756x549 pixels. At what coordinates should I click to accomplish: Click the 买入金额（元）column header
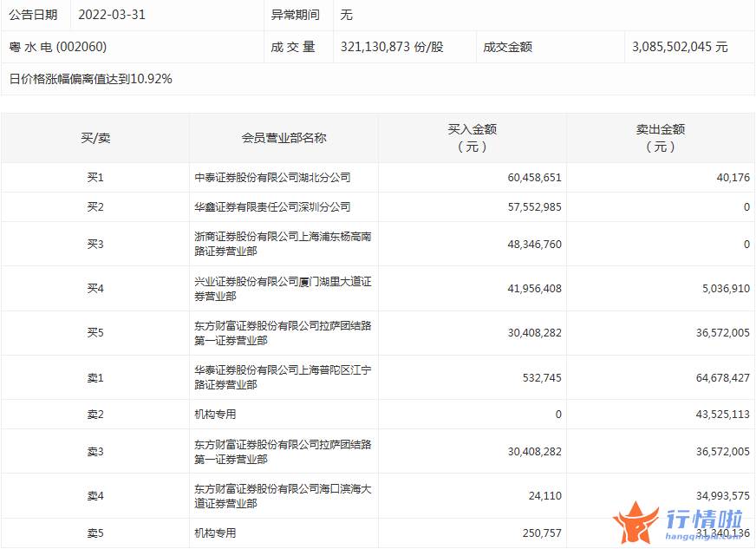472,138
